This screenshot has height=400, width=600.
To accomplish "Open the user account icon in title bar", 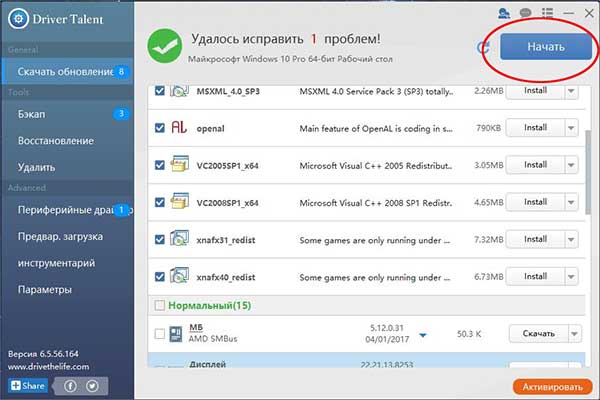I will pyautogui.click(x=504, y=13).
